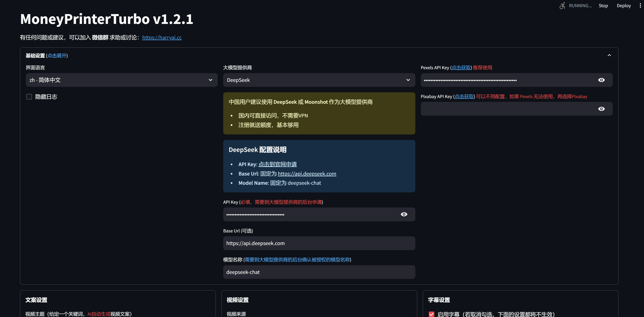Open the 大模型提供商 DeepSeek dropdown
This screenshot has height=317, width=644.
tap(319, 80)
